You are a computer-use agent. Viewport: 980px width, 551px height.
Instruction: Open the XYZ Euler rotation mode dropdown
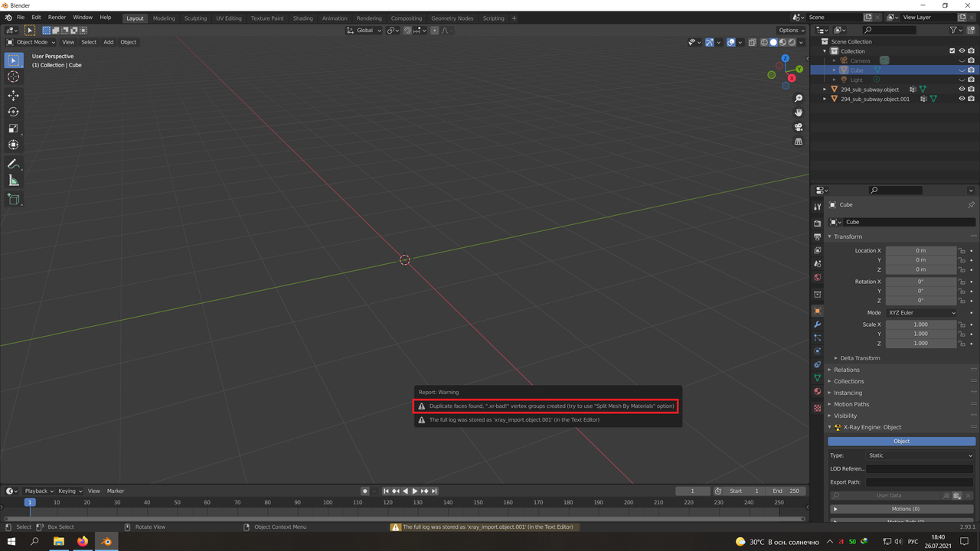coord(922,312)
